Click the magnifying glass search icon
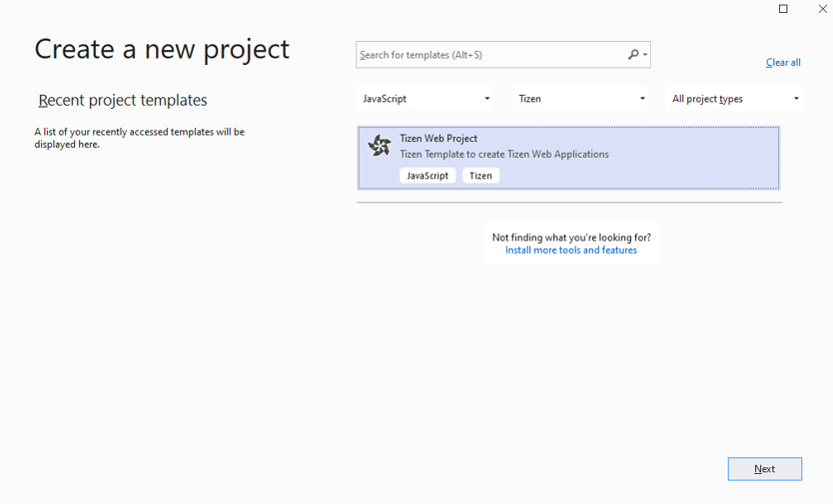The image size is (833, 504). click(x=633, y=55)
